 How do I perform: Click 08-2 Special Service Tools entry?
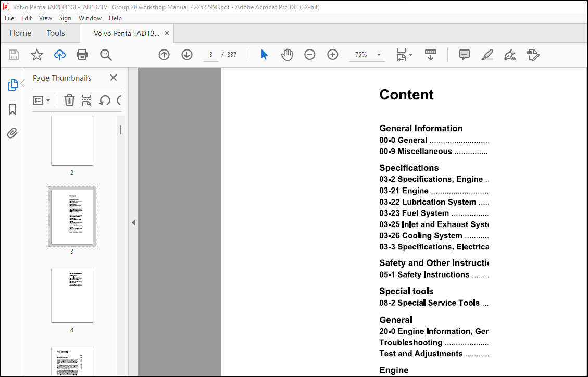[x=433, y=303]
